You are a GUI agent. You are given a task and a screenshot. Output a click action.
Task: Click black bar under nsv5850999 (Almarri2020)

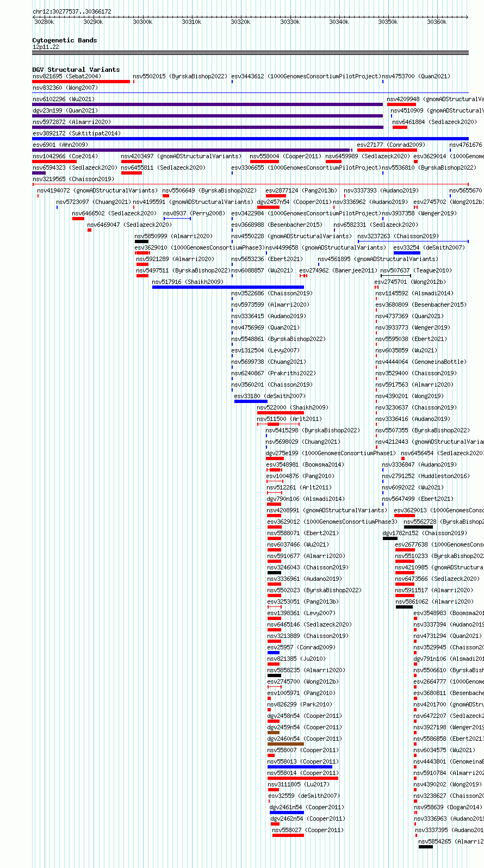tap(141, 241)
